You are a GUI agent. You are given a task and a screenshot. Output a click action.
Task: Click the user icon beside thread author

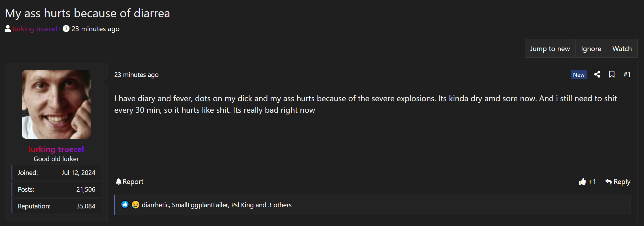click(x=8, y=29)
